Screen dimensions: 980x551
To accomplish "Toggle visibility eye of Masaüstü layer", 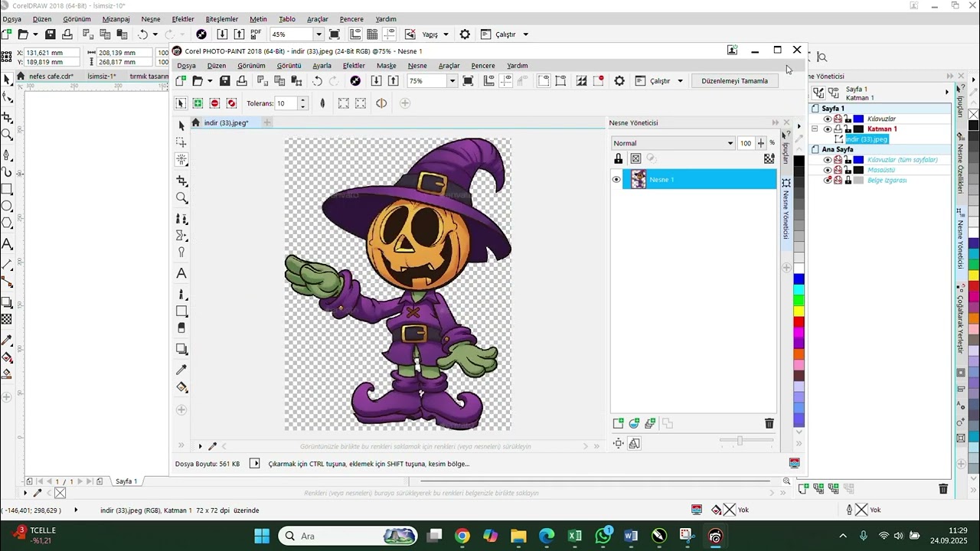I will pyautogui.click(x=828, y=170).
